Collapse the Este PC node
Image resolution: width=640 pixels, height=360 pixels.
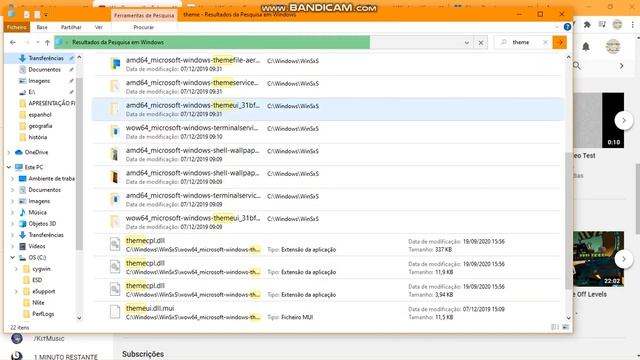tap(9, 167)
